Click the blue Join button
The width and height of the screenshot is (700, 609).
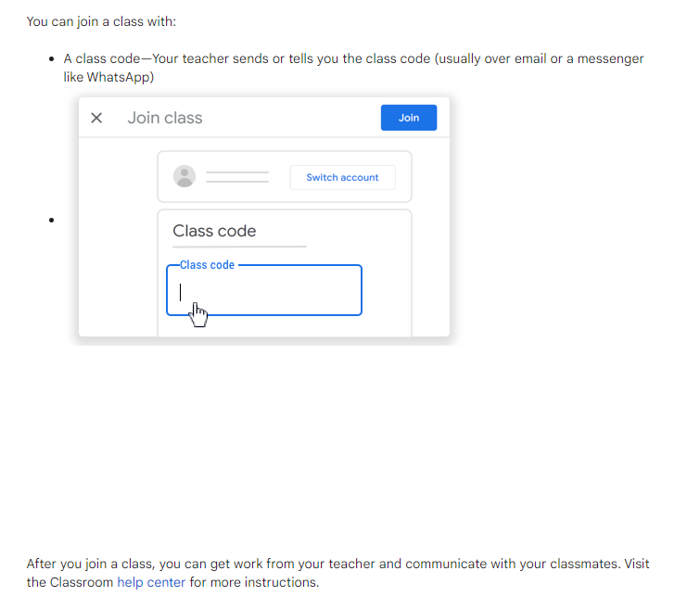(x=408, y=118)
